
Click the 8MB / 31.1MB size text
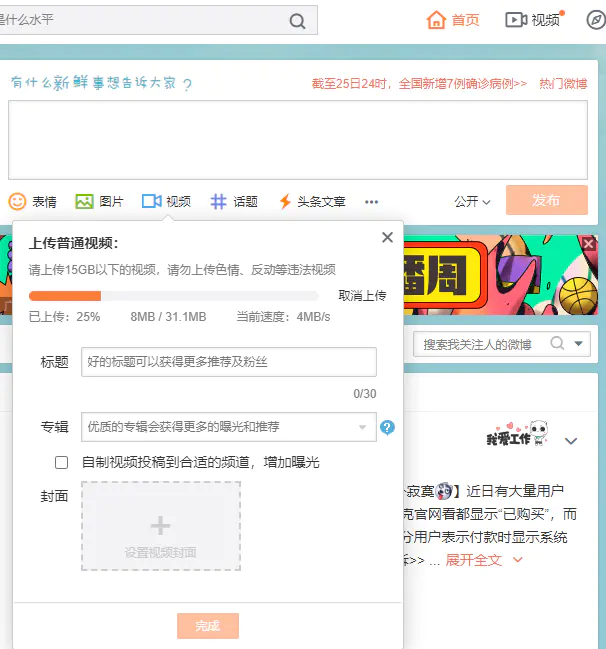(x=168, y=317)
